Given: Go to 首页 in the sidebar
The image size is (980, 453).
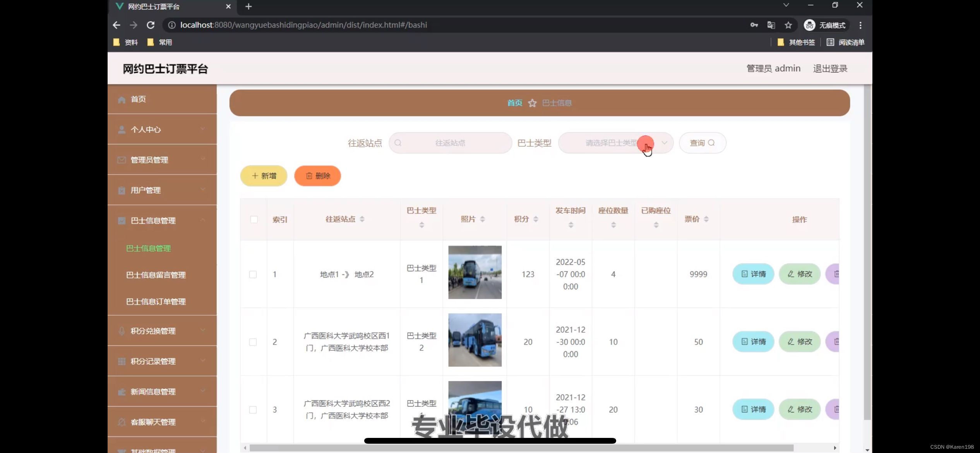Looking at the screenshot, I should [x=162, y=99].
